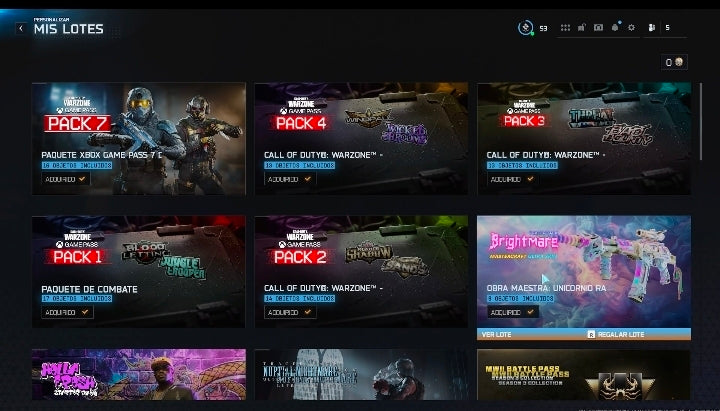The width and height of the screenshot is (720, 411).
Task: Click the player level number 53
Action: 543,28
